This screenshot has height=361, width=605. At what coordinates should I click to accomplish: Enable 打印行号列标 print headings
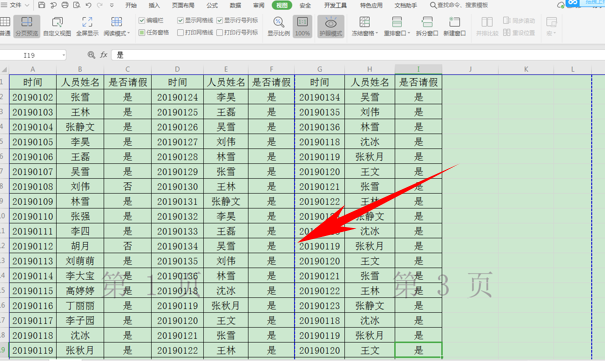tap(220, 33)
